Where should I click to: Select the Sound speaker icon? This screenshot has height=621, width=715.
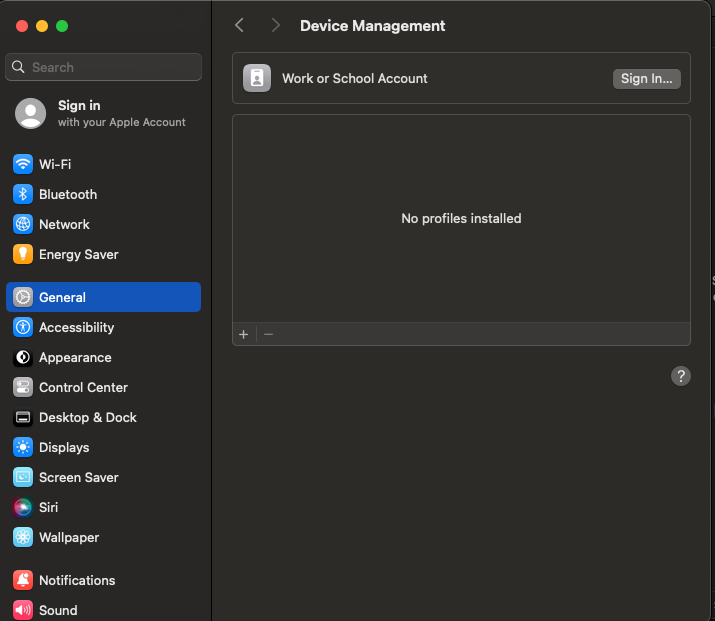pyautogui.click(x=23, y=610)
